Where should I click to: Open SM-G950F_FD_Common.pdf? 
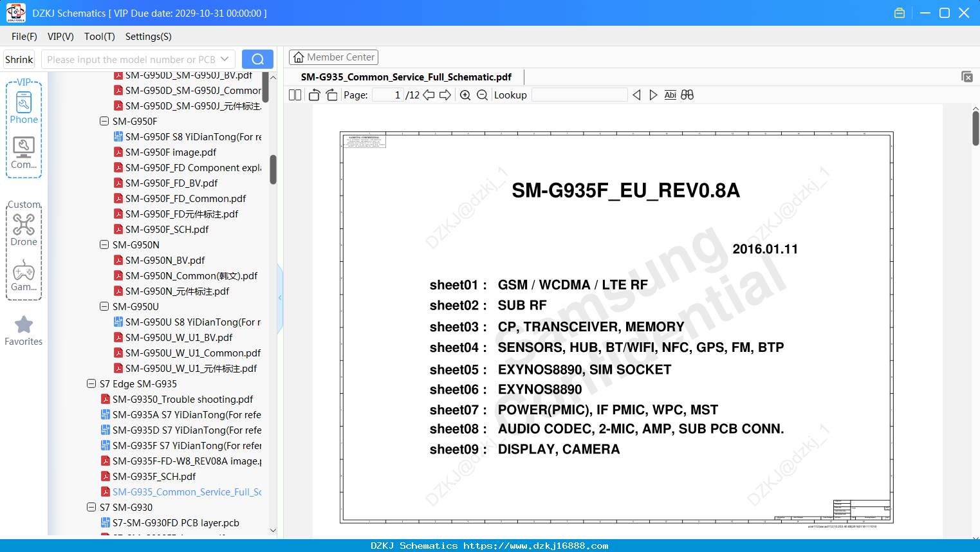point(185,198)
